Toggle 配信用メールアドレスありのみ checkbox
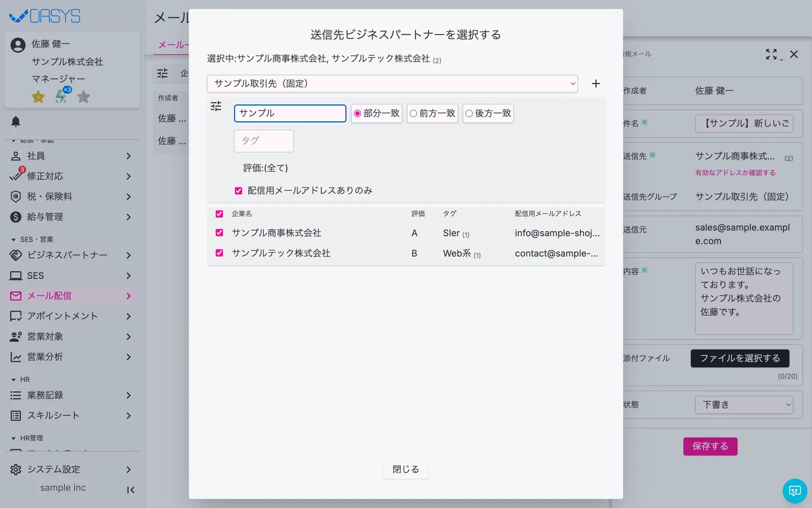This screenshot has height=508, width=812. click(x=239, y=191)
